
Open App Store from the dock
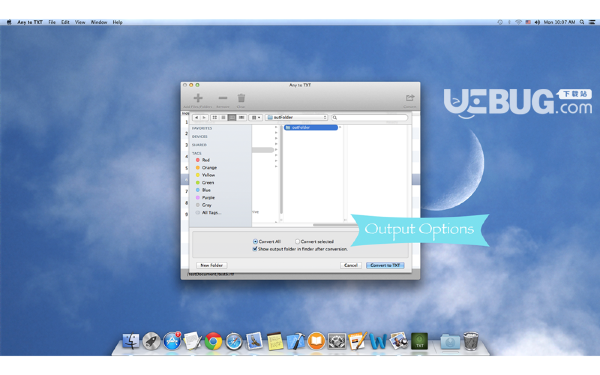click(x=172, y=341)
